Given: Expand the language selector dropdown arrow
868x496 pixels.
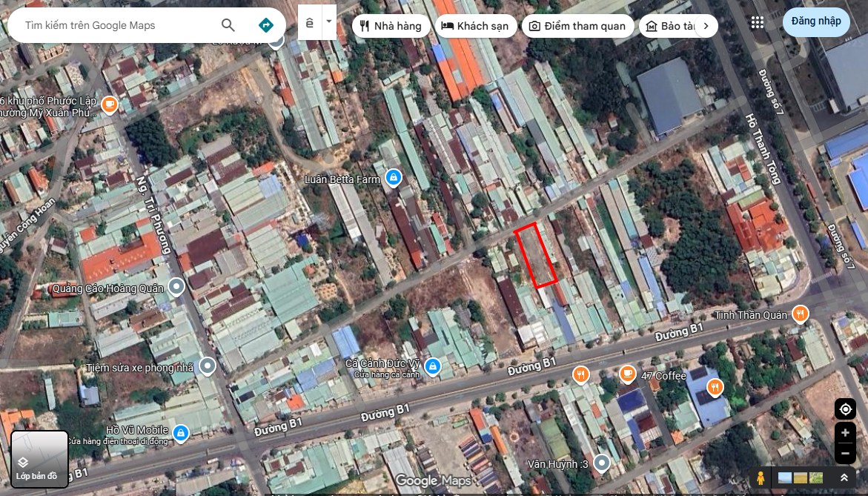Looking at the screenshot, I should pyautogui.click(x=328, y=21).
